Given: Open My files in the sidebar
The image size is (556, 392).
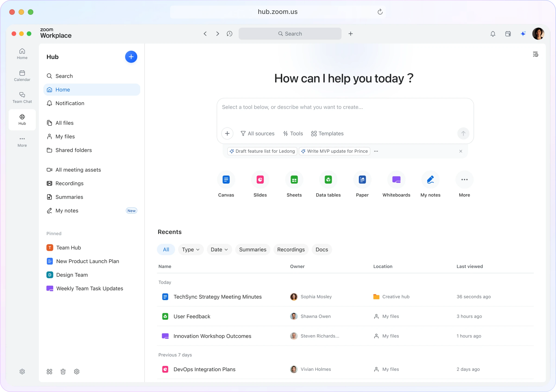Looking at the screenshot, I should 92,137.
